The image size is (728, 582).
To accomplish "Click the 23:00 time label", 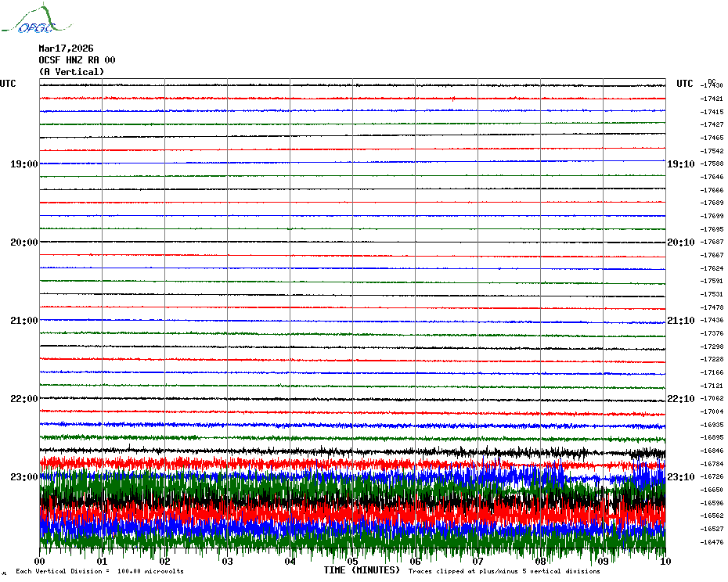I will [x=24, y=477].
